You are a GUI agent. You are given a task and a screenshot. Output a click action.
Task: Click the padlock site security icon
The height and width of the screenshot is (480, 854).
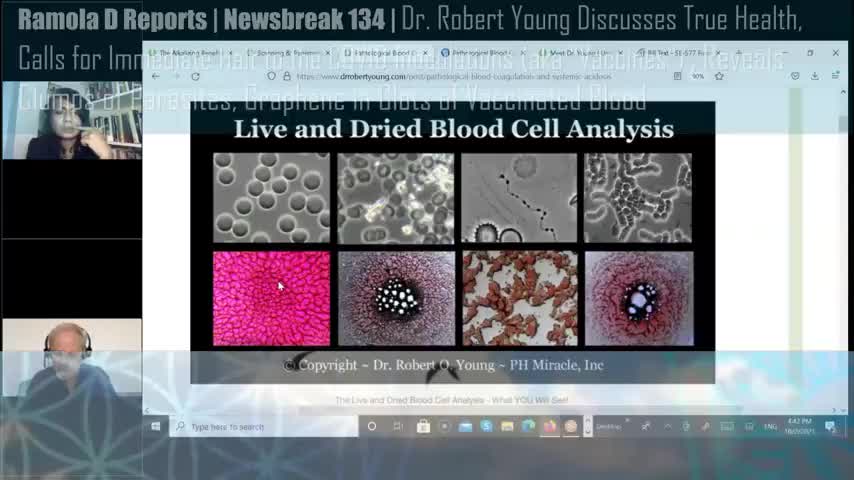(286, 77)
